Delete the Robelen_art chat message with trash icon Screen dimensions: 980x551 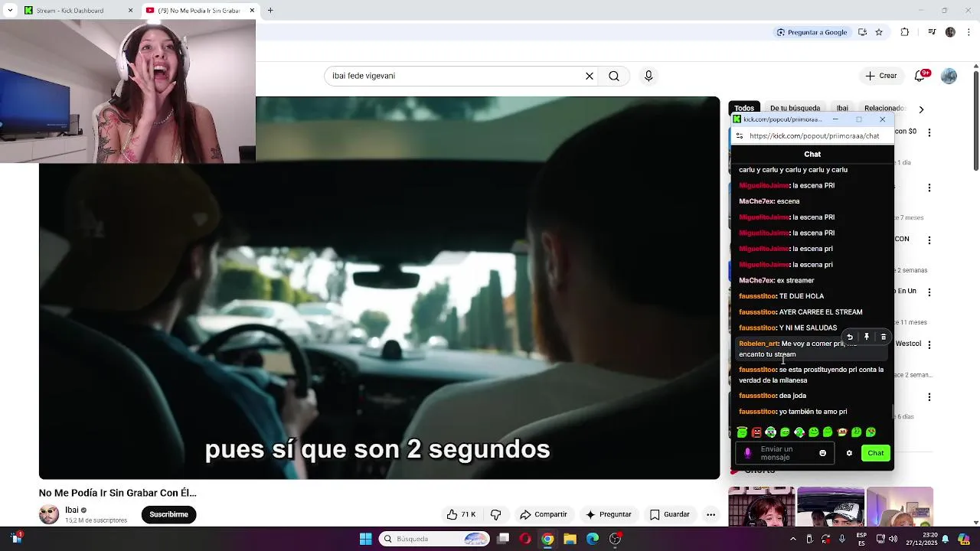(x=884, y=337)
